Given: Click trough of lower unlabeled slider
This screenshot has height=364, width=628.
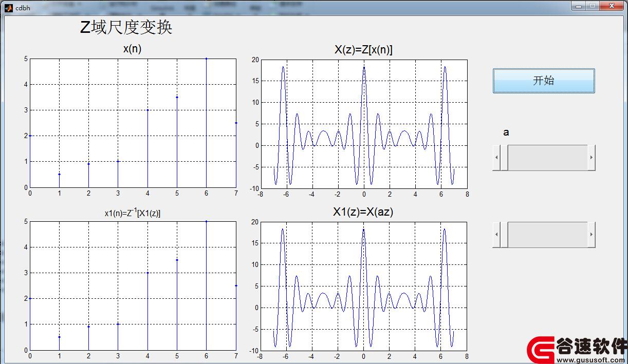Looking at the screenshot, I should (548, 235).
